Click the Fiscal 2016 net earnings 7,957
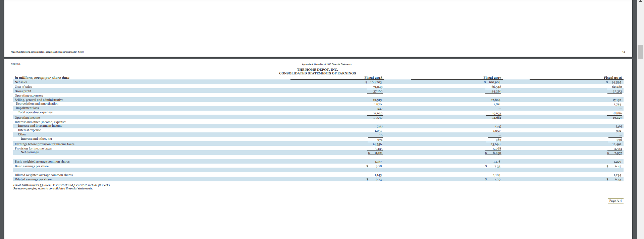 (x=618, y=153)
